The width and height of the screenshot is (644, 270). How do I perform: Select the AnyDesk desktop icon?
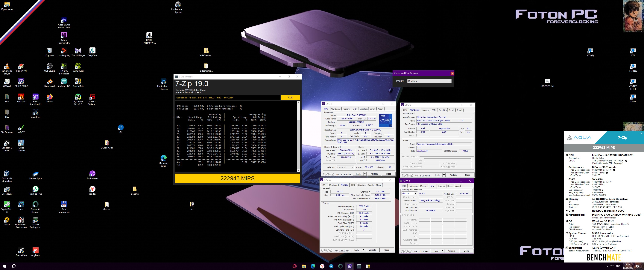pyautogui.click(x=36, y=252)
